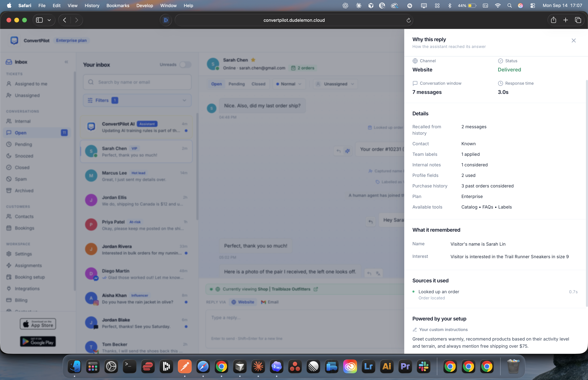Open Terminal from the Dock

(x=129, y=366)
